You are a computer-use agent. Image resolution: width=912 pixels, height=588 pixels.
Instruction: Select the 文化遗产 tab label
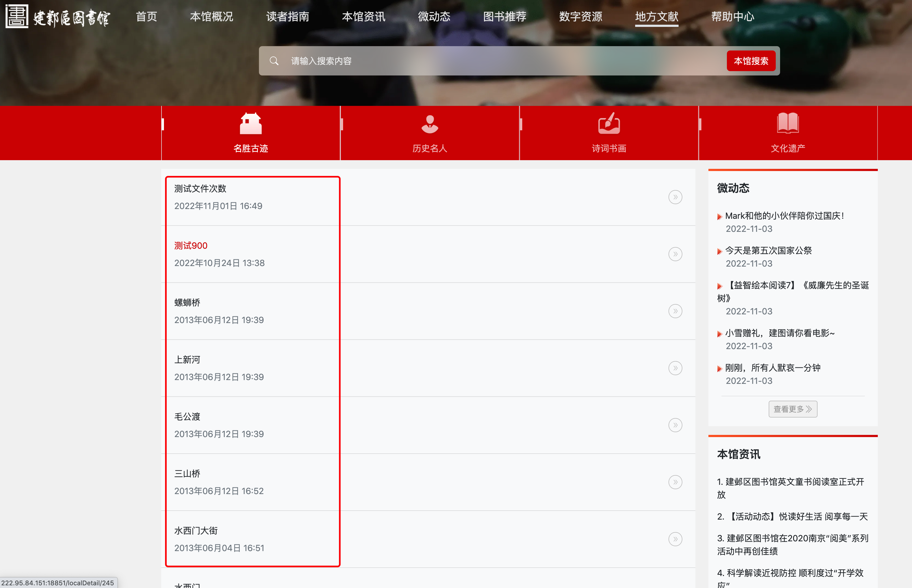pos(787,148)
